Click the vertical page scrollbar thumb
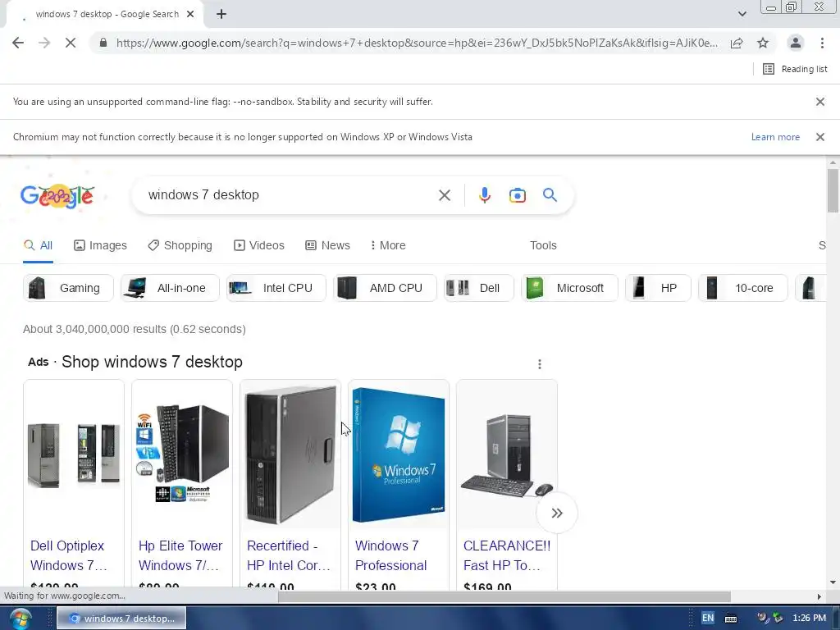The height and width of the screenshot is (630, 840). pos(833,190)
